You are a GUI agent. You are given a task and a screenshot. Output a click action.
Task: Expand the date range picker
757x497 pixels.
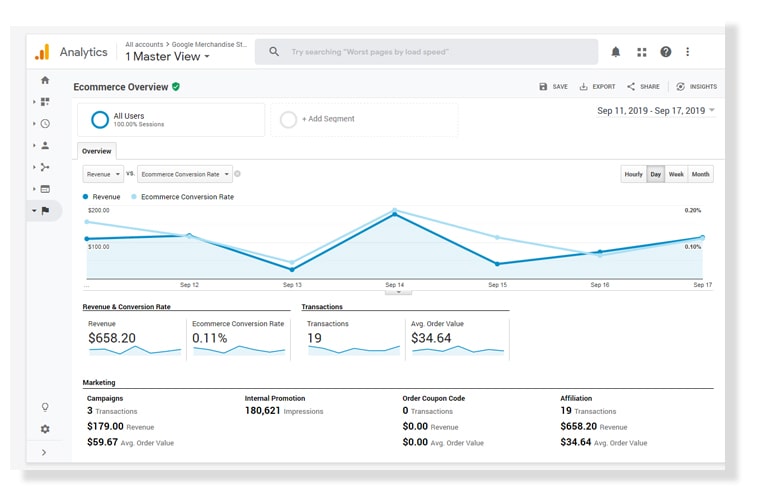click(655, 111)
